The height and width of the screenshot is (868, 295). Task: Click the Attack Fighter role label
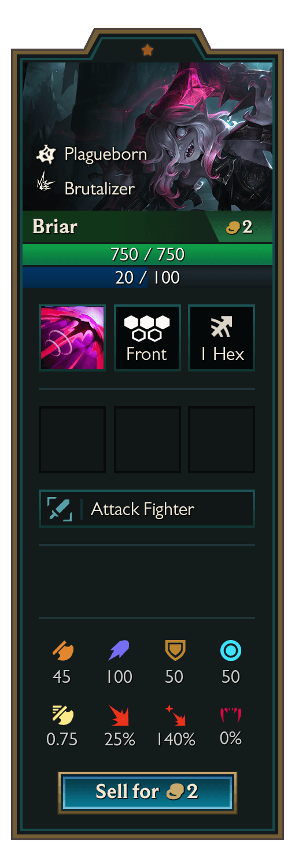(x=143, y=509)
